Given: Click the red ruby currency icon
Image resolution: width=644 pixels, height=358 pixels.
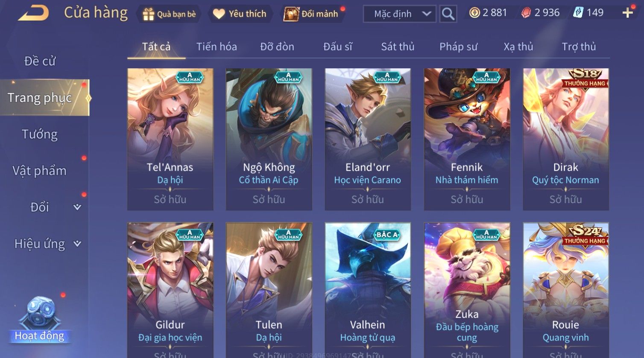Looking at the screenshot, I should [526, 13].
